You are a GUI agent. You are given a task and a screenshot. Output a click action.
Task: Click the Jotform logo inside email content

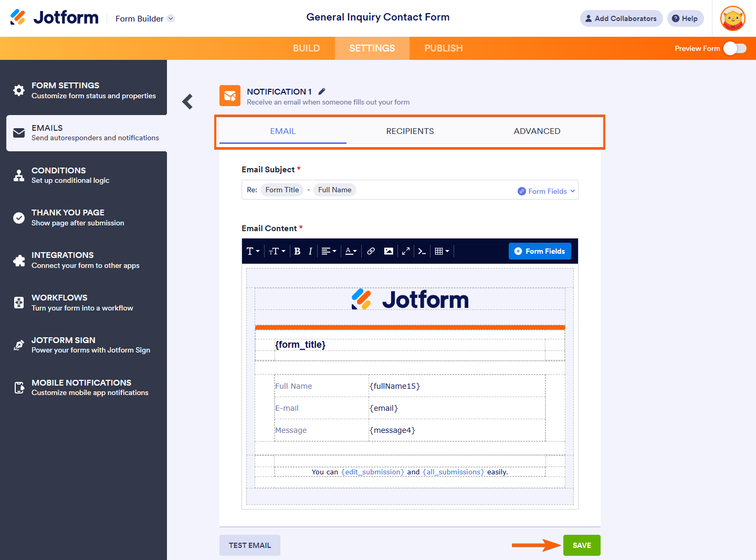pyautogui.click(x=410, y=299)
